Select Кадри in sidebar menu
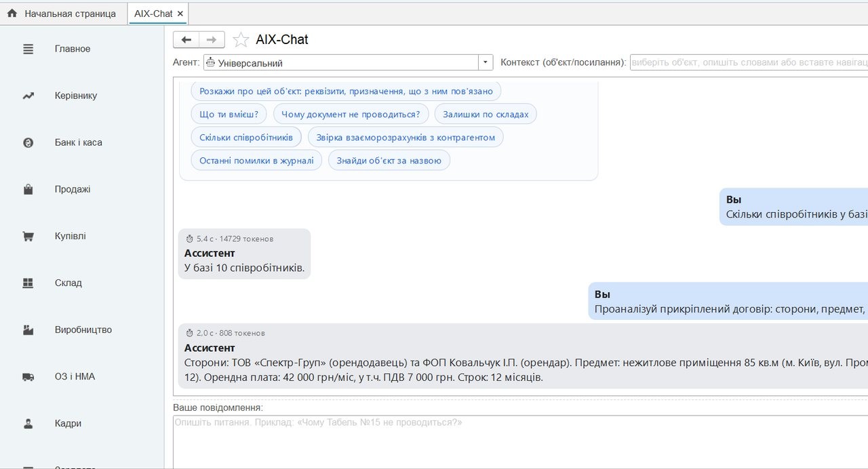This screenshot has width=868, height=469. coord(68,423)
